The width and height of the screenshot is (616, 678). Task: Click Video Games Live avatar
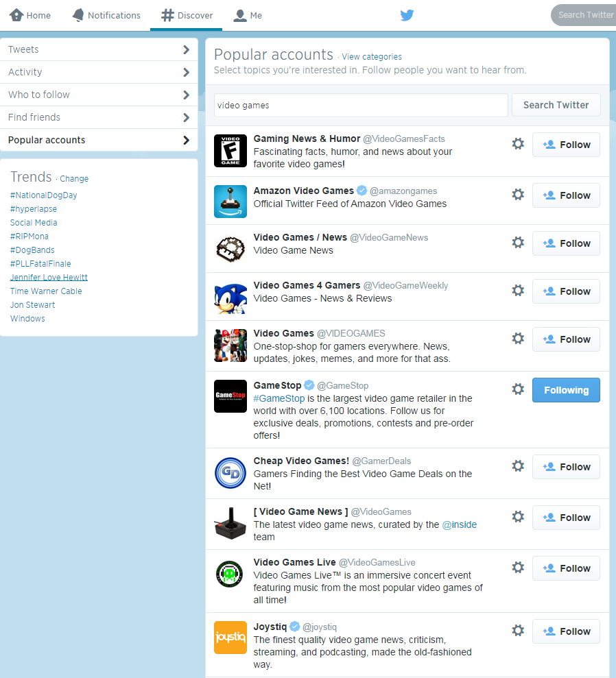tap(230, 574)
